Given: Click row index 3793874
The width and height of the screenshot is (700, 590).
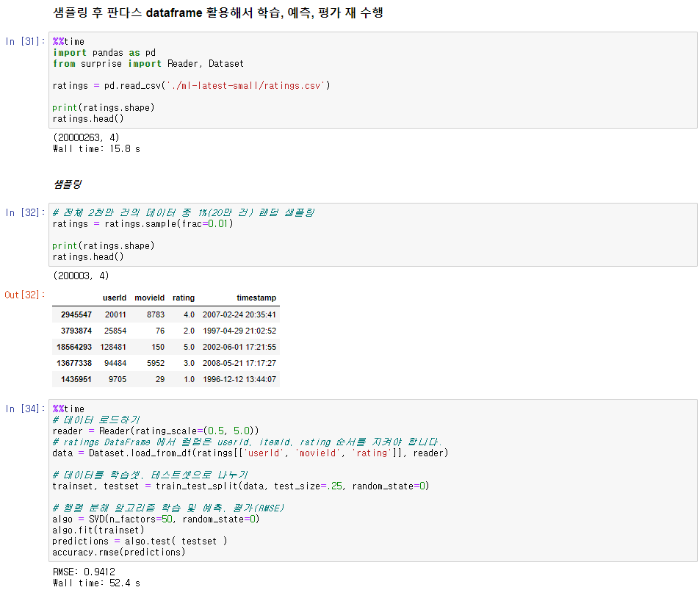Looking at the screenshot, I should coord(76,331).
